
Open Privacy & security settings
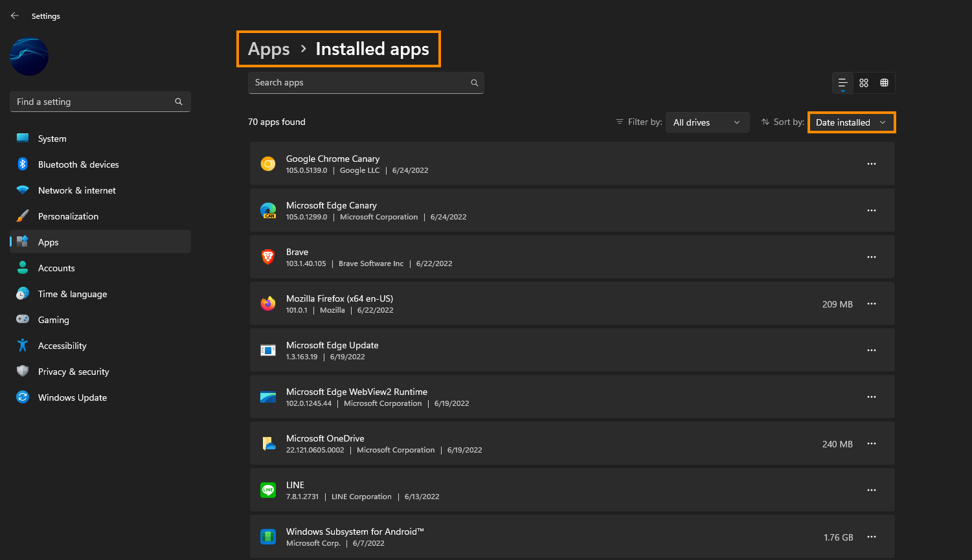click(x=100, y=372)
